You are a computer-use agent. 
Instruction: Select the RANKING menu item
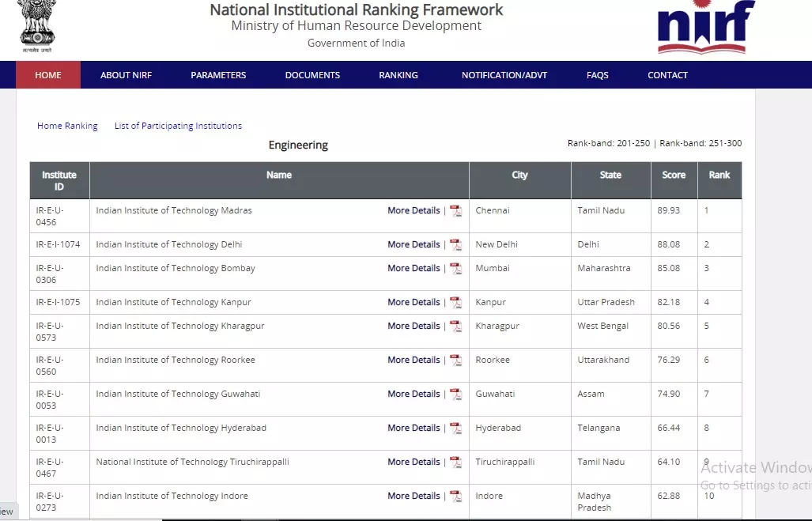(x=398, y=75)
